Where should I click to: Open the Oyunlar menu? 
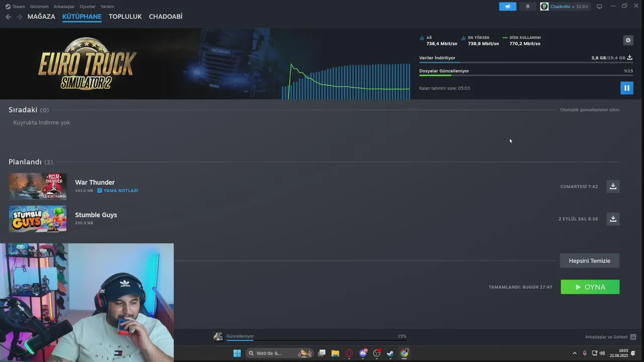(x=88, y=7)
